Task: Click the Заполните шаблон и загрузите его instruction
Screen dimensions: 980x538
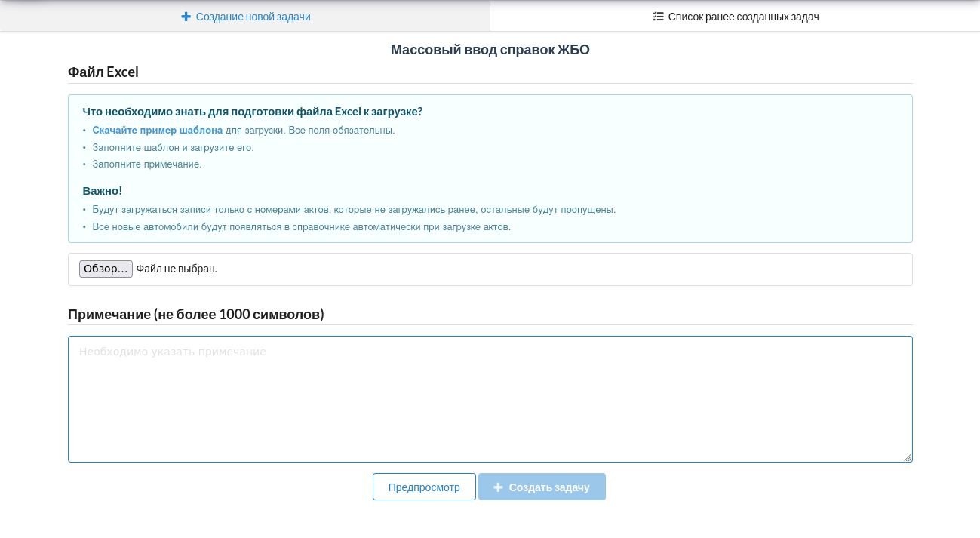Action: coord(173,147)
